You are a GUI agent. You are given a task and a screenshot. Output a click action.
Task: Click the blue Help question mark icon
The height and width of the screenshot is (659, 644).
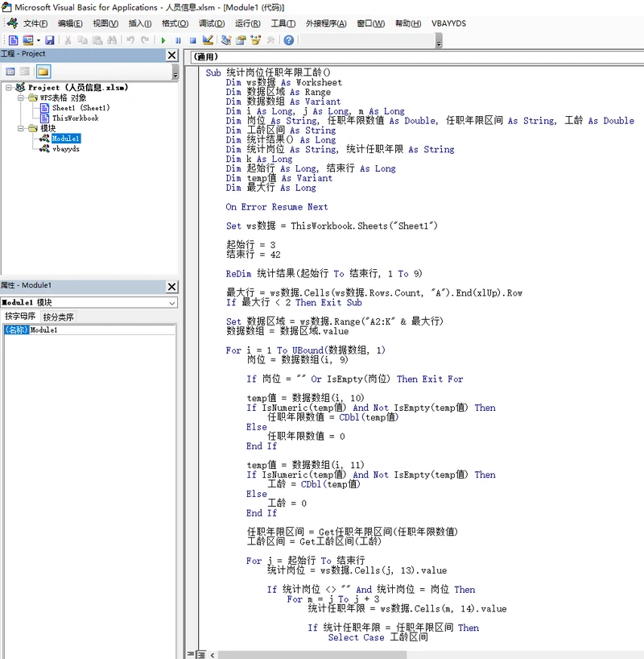[289, 40]
